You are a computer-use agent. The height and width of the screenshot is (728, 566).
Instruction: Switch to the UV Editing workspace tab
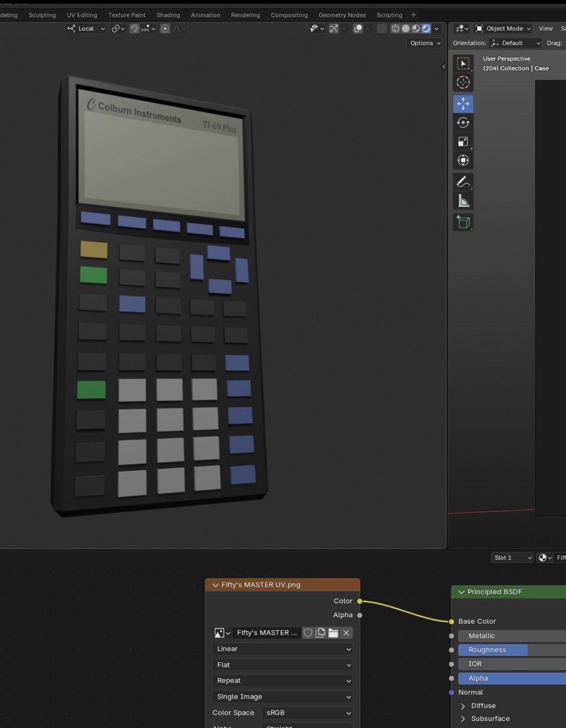[x=82, y=15]
